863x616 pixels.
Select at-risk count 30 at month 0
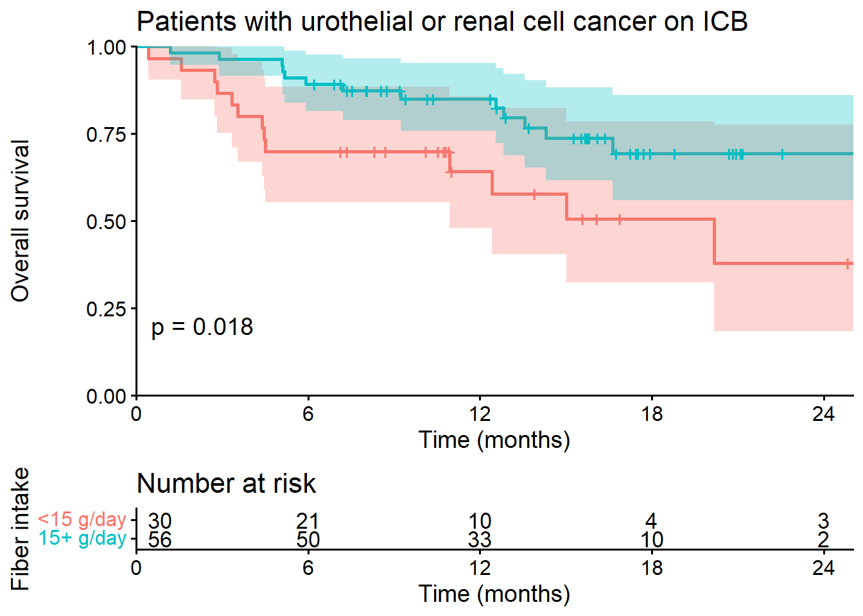(x=160, y=520)
